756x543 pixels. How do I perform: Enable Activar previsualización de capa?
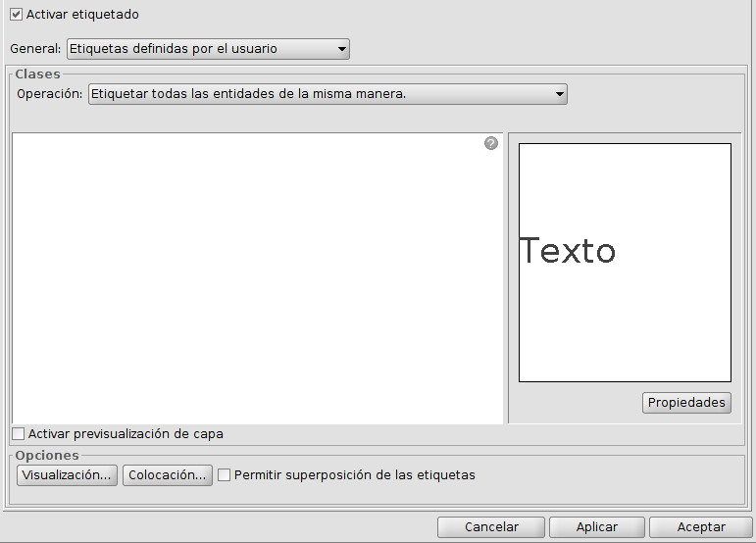click(x=19, y=434)
